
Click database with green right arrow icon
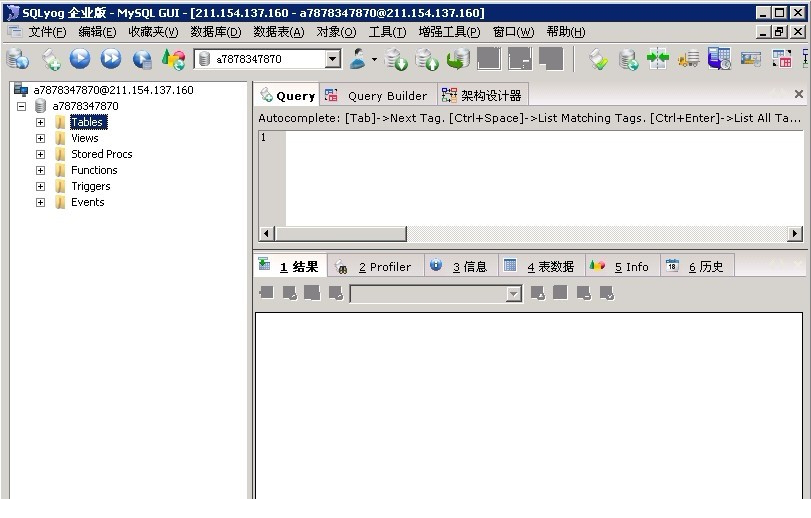tap(628, 59)
